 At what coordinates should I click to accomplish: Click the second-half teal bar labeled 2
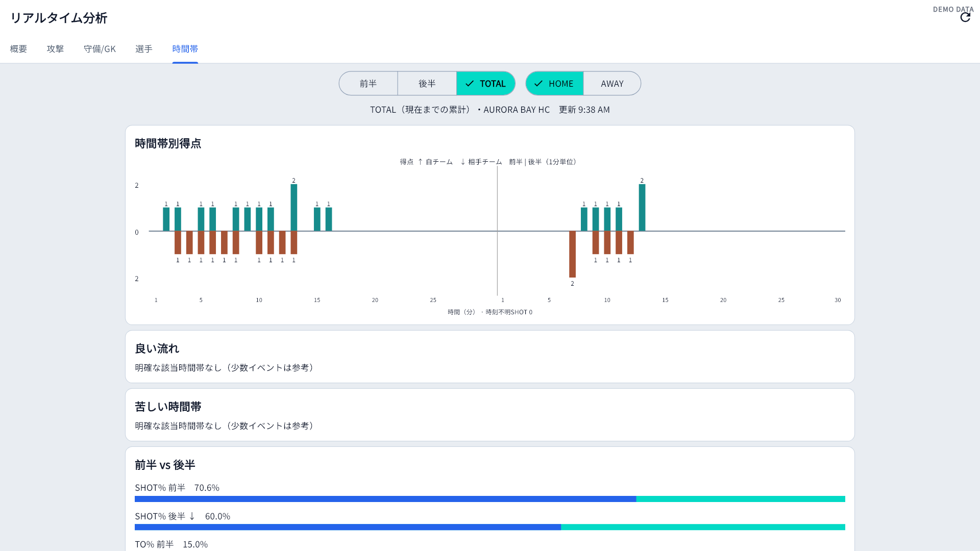click(x=642, y=208)
